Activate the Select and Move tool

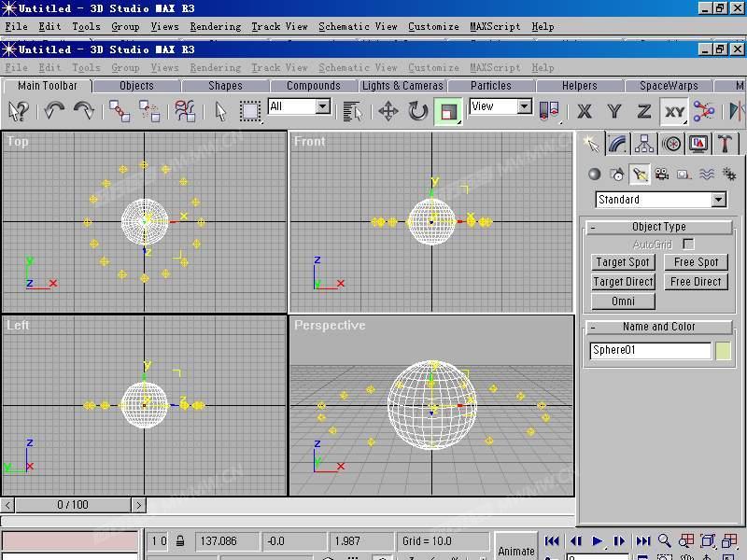tap(388, 111)
